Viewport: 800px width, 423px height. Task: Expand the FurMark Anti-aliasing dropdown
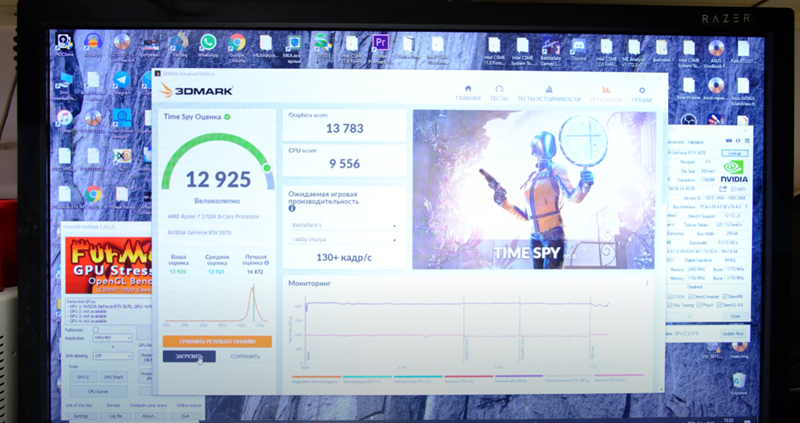[x=113, y=355]
